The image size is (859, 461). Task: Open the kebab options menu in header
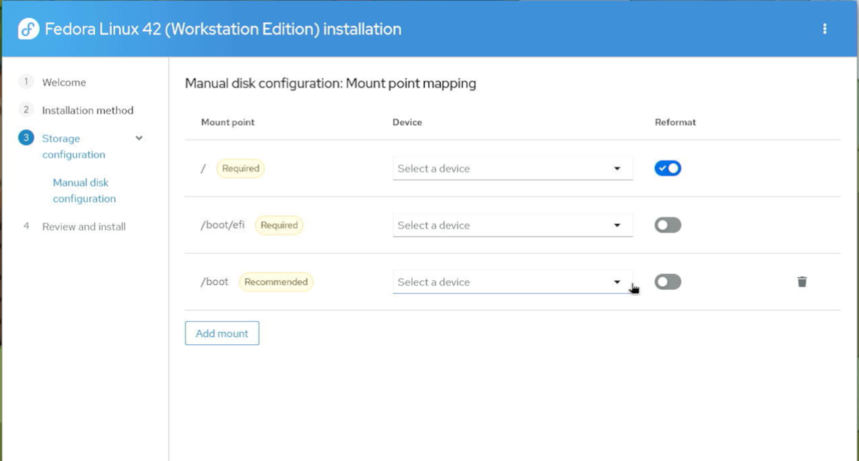click(824, 29)
